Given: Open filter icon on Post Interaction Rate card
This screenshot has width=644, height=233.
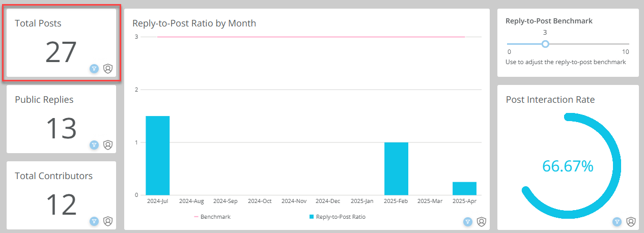Looking at the screenshot, I should click(x=617, y=222).
